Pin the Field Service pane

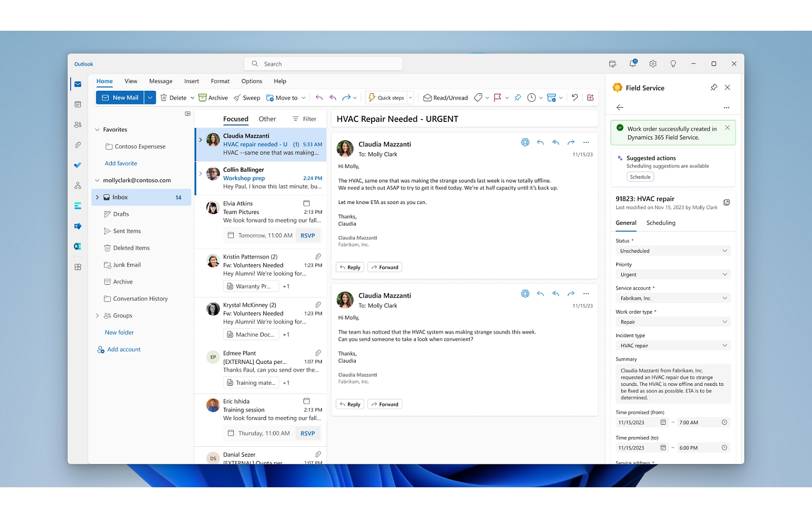(714, 87)
